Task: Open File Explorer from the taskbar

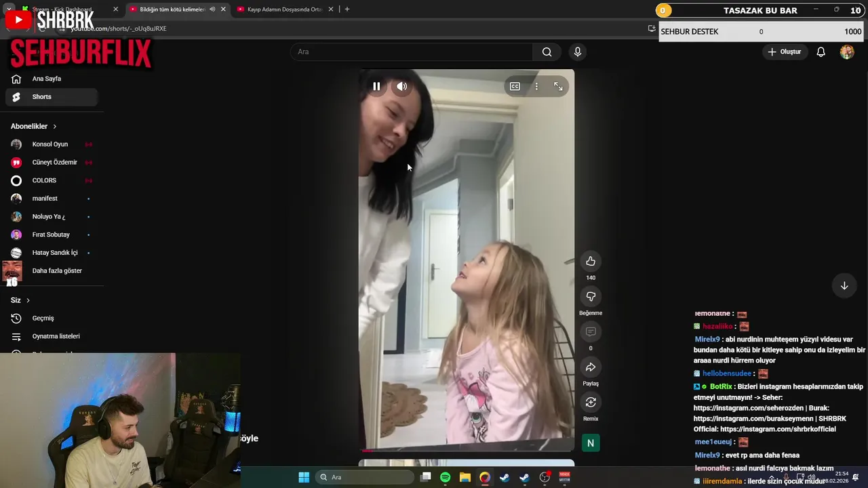Action: 465,477
